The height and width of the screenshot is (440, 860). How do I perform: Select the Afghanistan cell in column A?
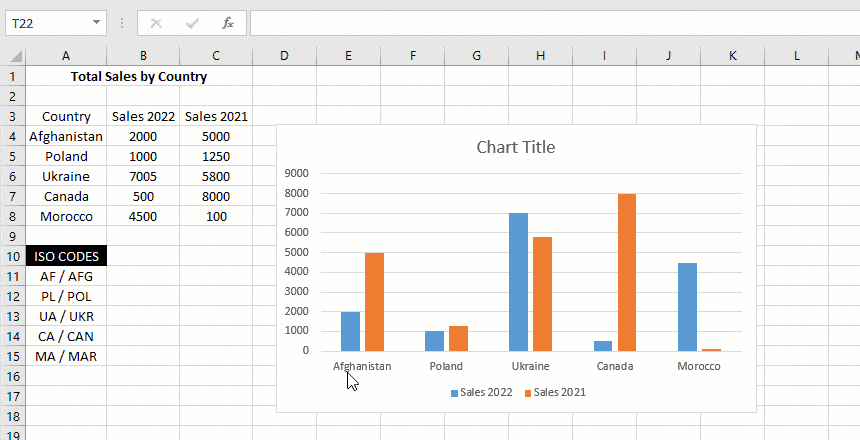click(x=66, y=136)
